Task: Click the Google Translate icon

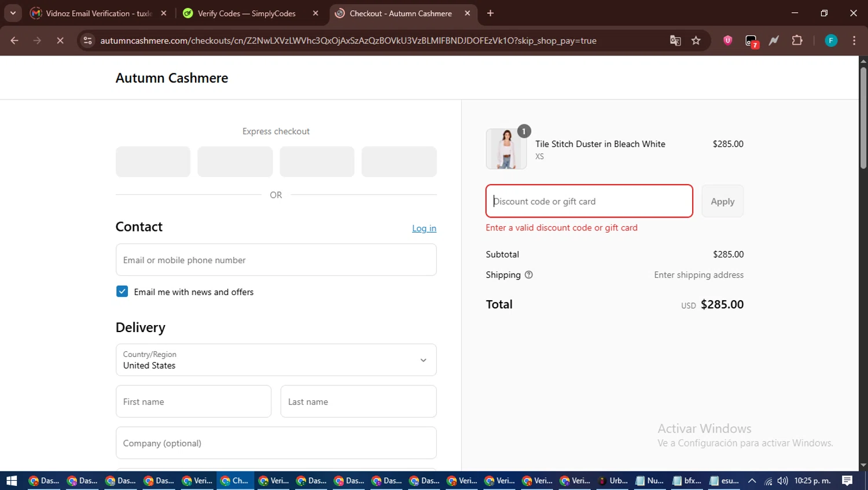Action: (675, 40)
